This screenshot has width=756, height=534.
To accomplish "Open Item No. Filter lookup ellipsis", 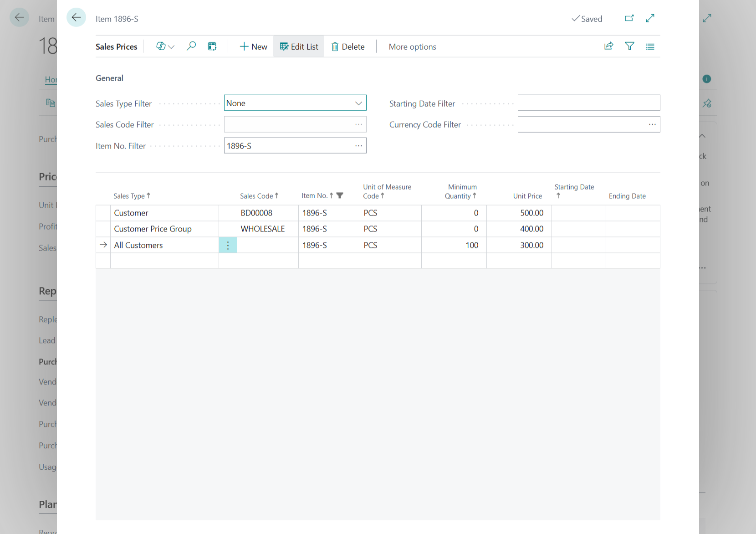I will point(358,146).
